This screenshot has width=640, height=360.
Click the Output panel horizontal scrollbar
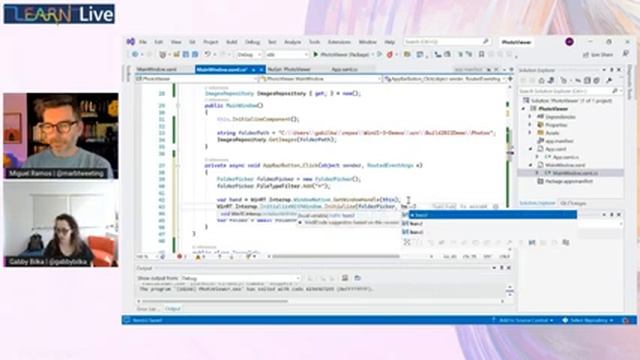(215, 301)
